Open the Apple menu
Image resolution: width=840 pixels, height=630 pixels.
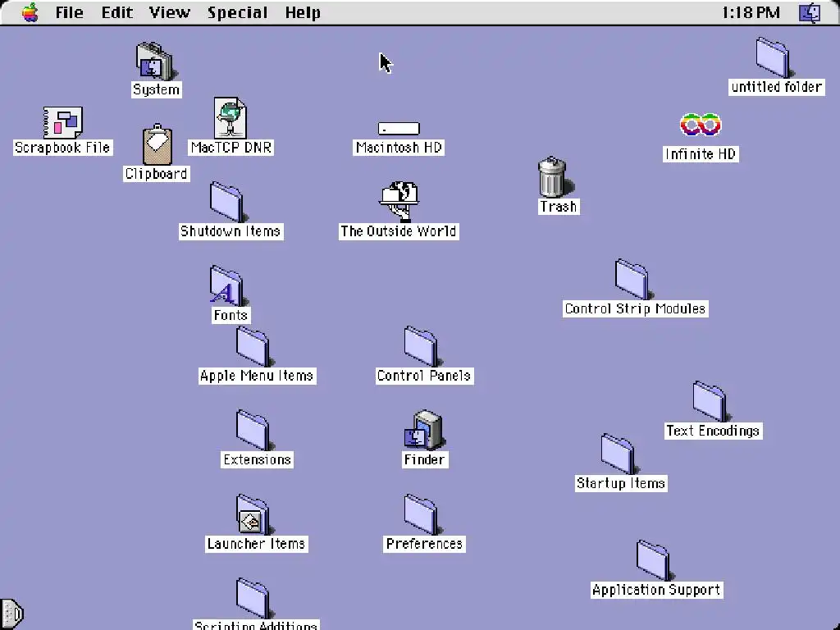click(x=30, y=12)
